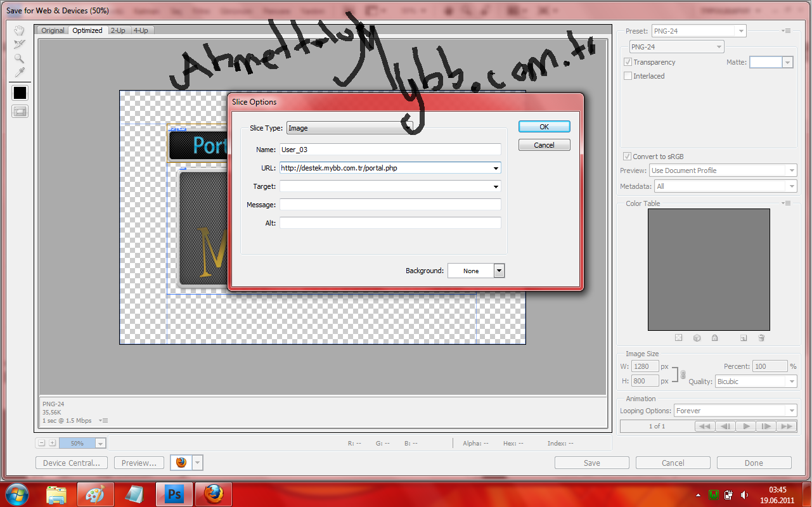Open Photoshop from the Windows taskbar

173,494
